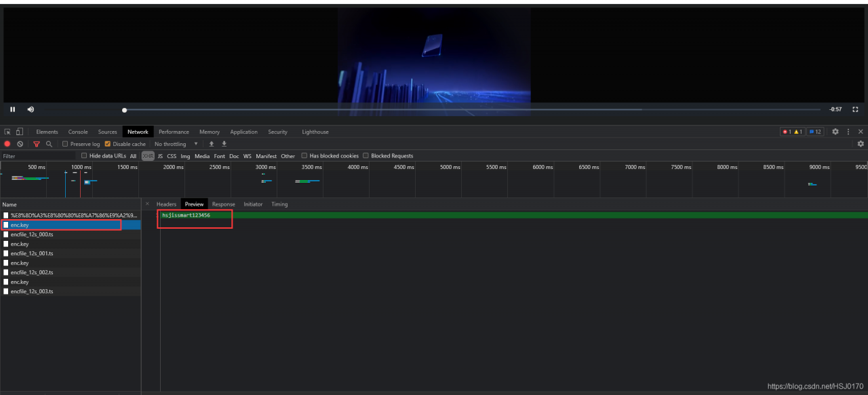Select the encfile_12s_000.ts request

[x=31, y=234]
